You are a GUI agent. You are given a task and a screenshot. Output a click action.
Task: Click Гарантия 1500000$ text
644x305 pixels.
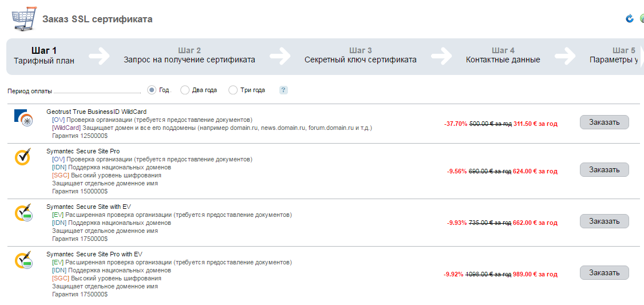coord(80,191)
